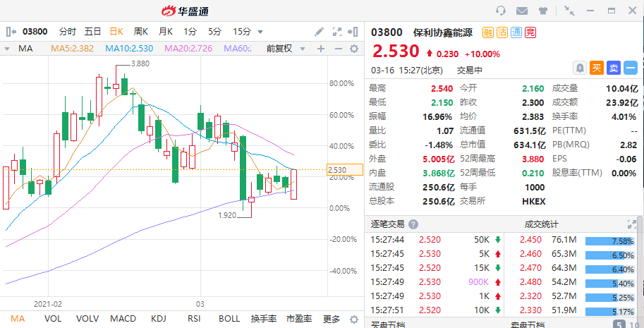
Task: Hide the right quote panel
Action: (354, 32)
